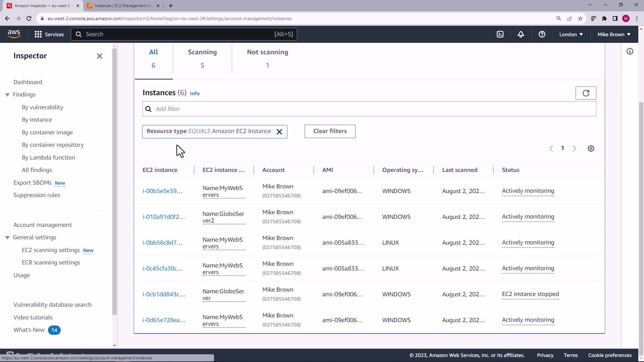
Task: Open the help question mark icon
Action: point(542,34)
